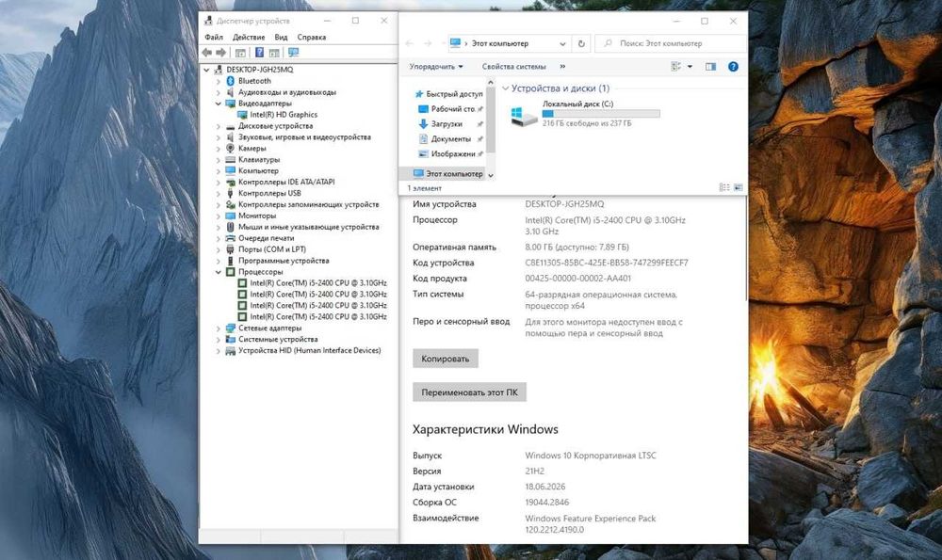Image resolution: width=942 pixels, height=560 pixels.
Task: Click the Сетевые адаптеры network icon
Action: [x=230, y=328]
